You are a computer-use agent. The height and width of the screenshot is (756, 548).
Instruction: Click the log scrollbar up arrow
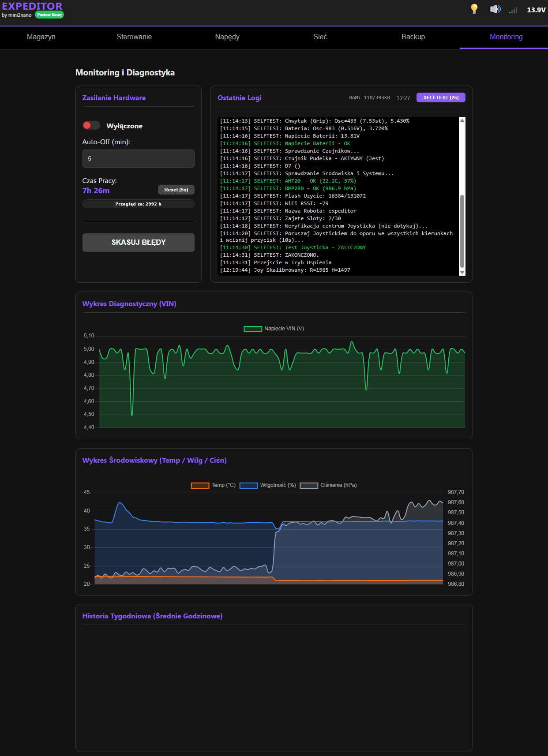click(x=462, y=121)
